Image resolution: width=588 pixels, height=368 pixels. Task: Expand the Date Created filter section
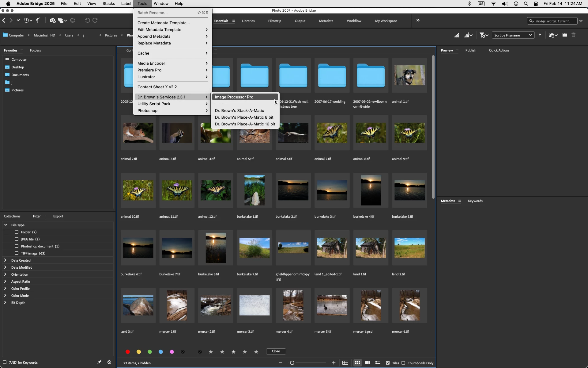(5, 260)
